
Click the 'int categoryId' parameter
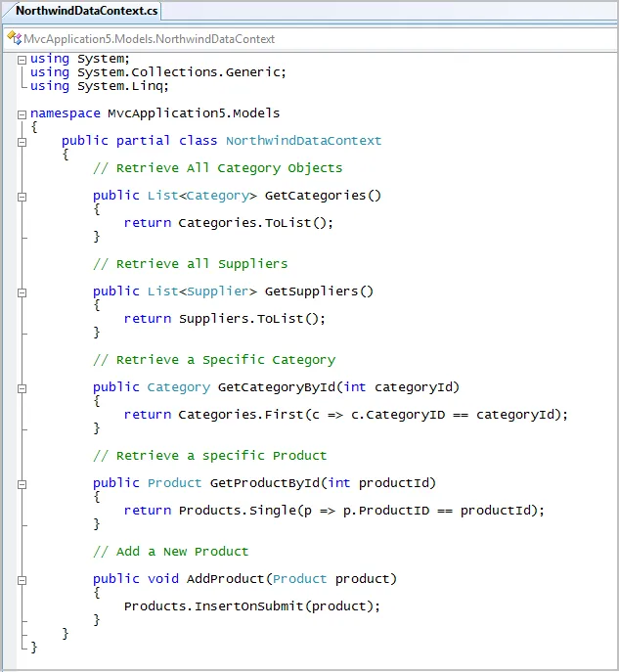click(398, 387)
